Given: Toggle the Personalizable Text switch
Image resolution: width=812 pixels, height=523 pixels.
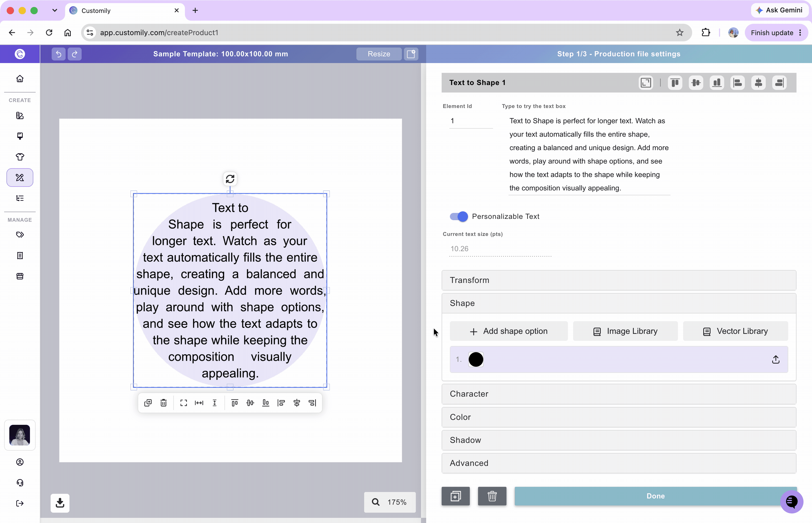Looking at the screenshot, I should coord(459,216).
